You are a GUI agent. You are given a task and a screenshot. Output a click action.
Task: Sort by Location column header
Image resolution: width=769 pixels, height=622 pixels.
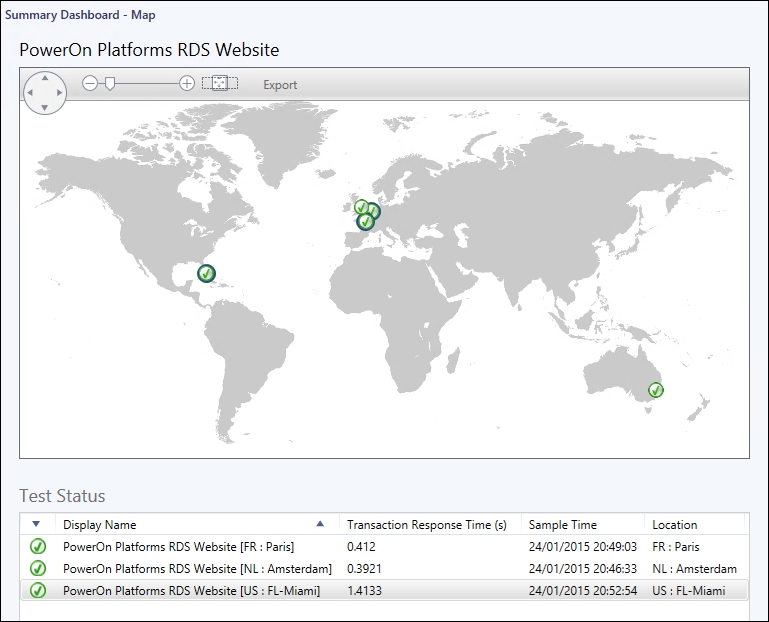point(694,524)
